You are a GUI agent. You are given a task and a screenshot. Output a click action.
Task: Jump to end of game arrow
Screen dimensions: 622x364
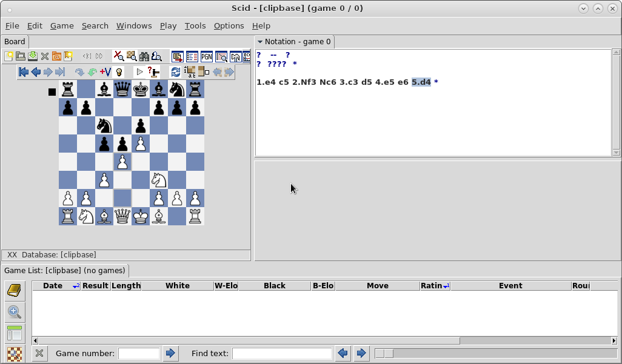60,71
